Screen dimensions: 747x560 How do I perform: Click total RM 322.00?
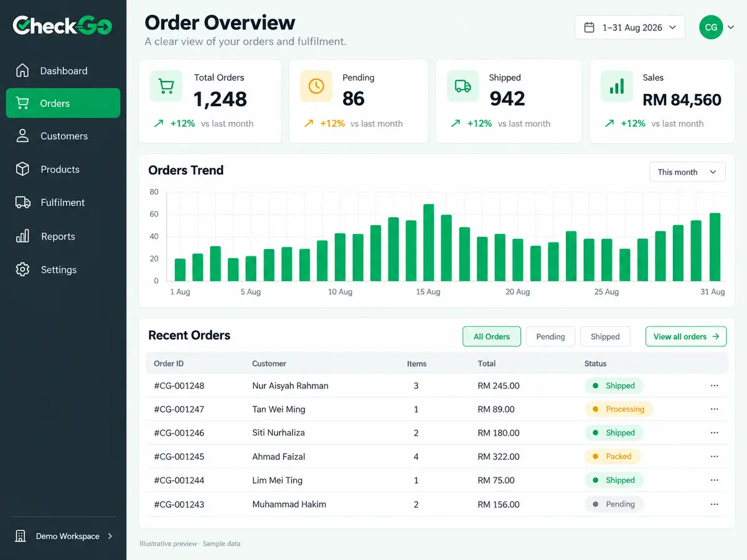click(x=499, y=456)
